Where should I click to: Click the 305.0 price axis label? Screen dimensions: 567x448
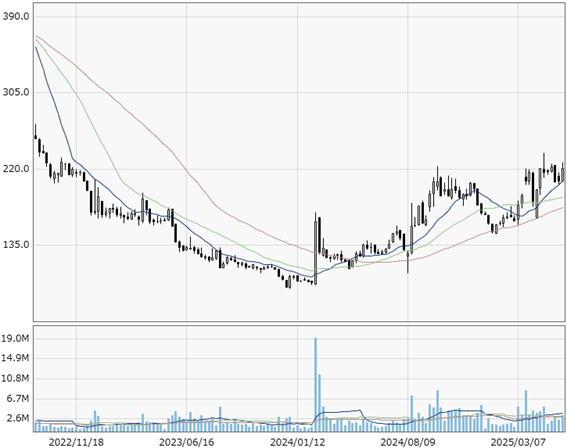pyautogui.click(x=16, y=92)
